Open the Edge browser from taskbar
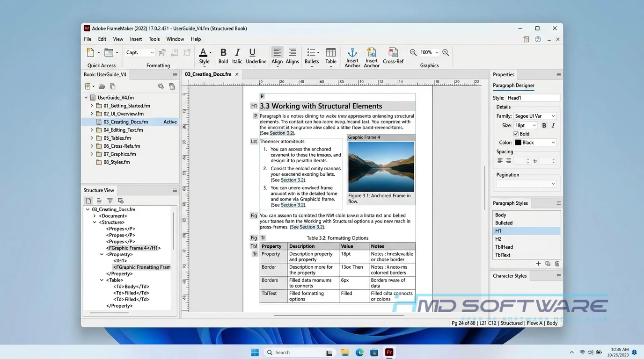The height and width of the screenshot is (359, 644). point(359,352)
